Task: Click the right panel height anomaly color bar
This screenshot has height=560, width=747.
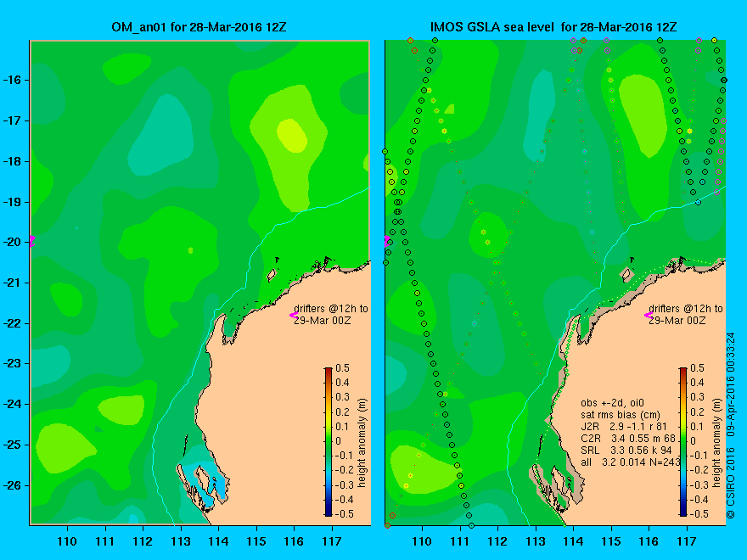Action: click(x=683, y=442)
